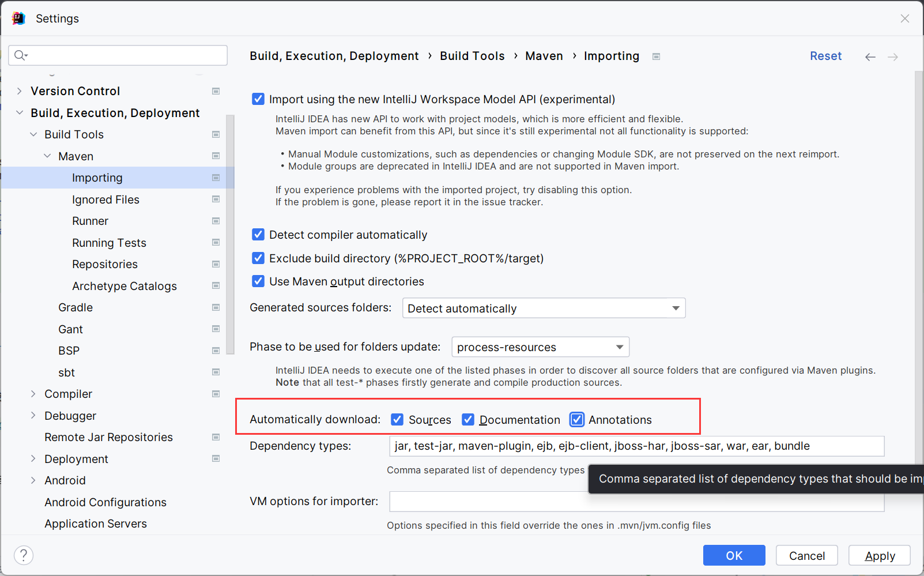Collapse Build Tools tree node

pos(33,134)
